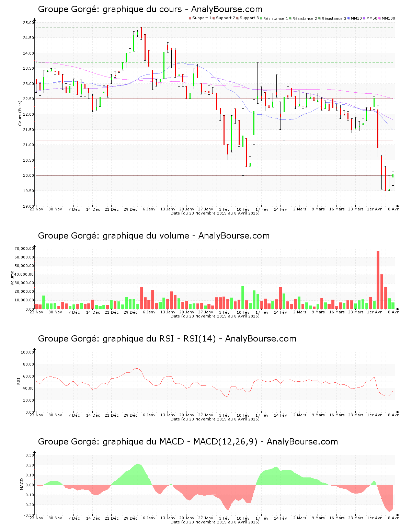Click the tallest red volume bar

click(x=378, y=280)
